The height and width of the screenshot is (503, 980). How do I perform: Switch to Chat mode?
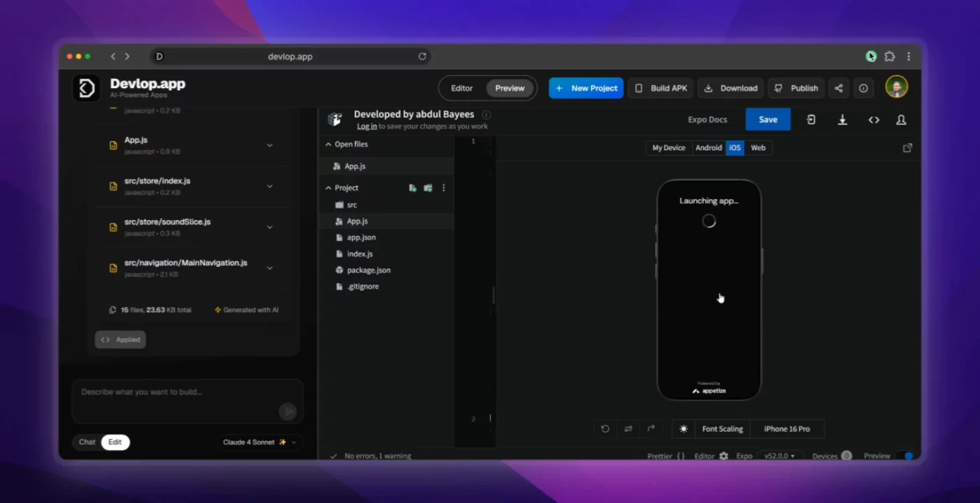point(87,442)
